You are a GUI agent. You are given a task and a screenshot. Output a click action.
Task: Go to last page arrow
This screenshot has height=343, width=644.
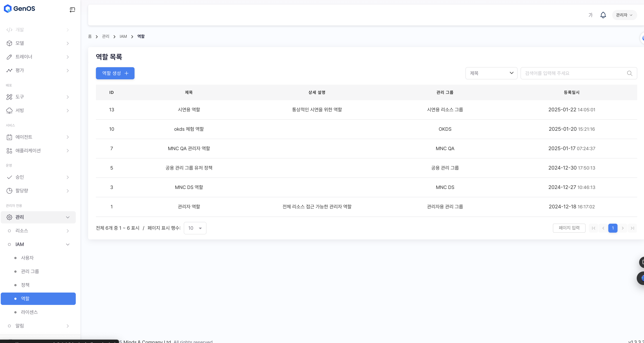(632, 228)
